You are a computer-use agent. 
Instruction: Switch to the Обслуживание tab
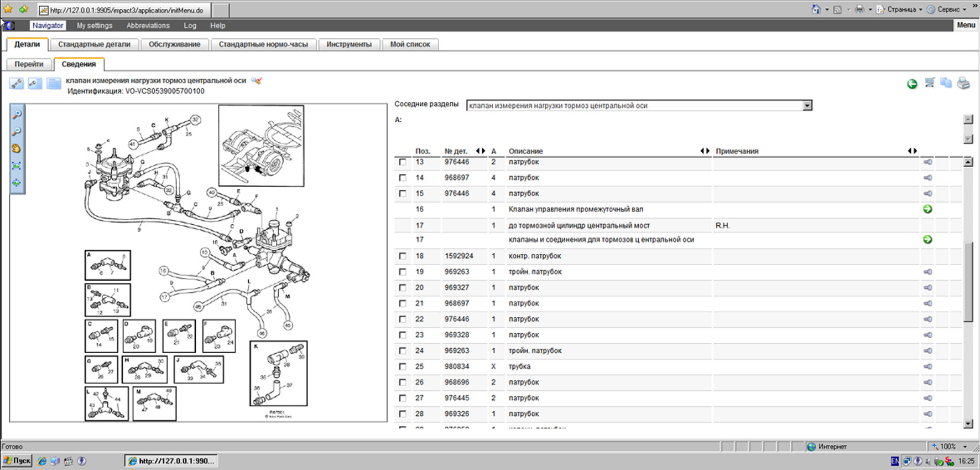174,44
